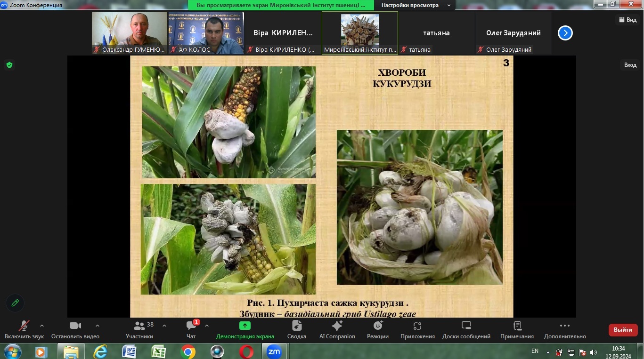Toggle camera with Остановить видео

click(75, 329)
